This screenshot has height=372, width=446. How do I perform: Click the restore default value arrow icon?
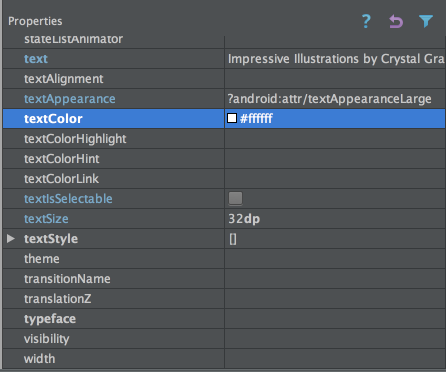(x=396, y=21)
